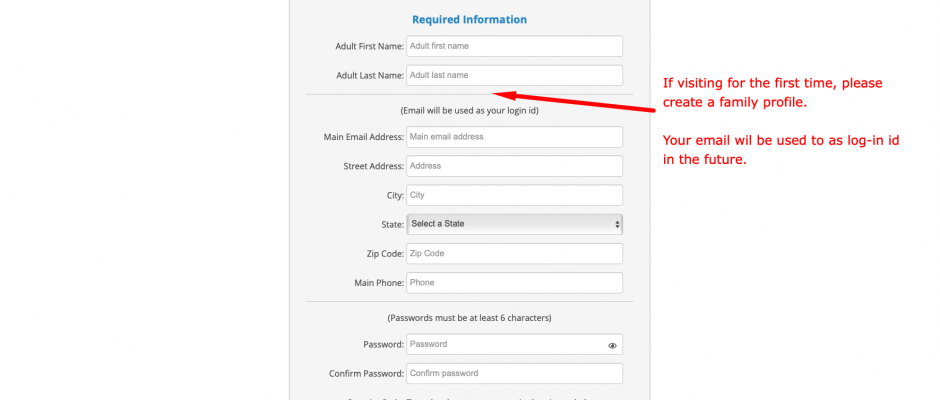Screen dimensions: 940x400
Task: Select the City text field
Action: [x=514, y=196]
